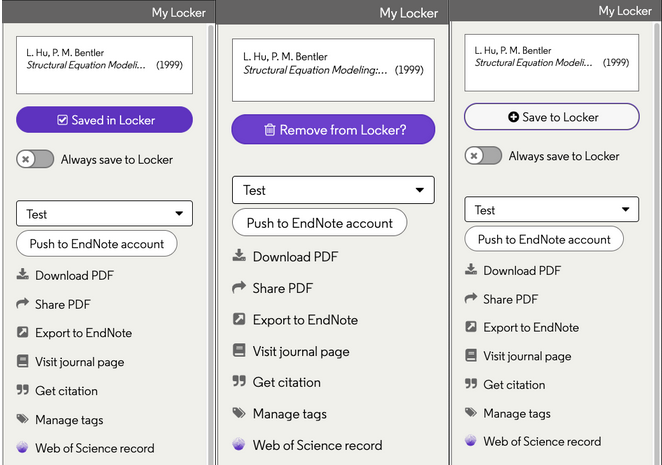Click the checked Saved in Locker button

click(104, 120)
